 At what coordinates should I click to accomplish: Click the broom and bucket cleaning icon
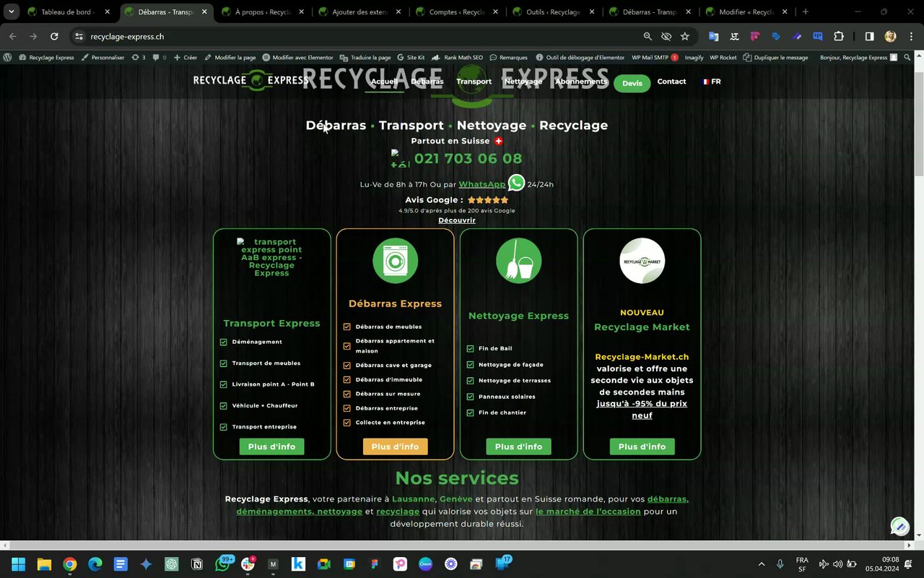pyautogui.click(x=518, y=261)
